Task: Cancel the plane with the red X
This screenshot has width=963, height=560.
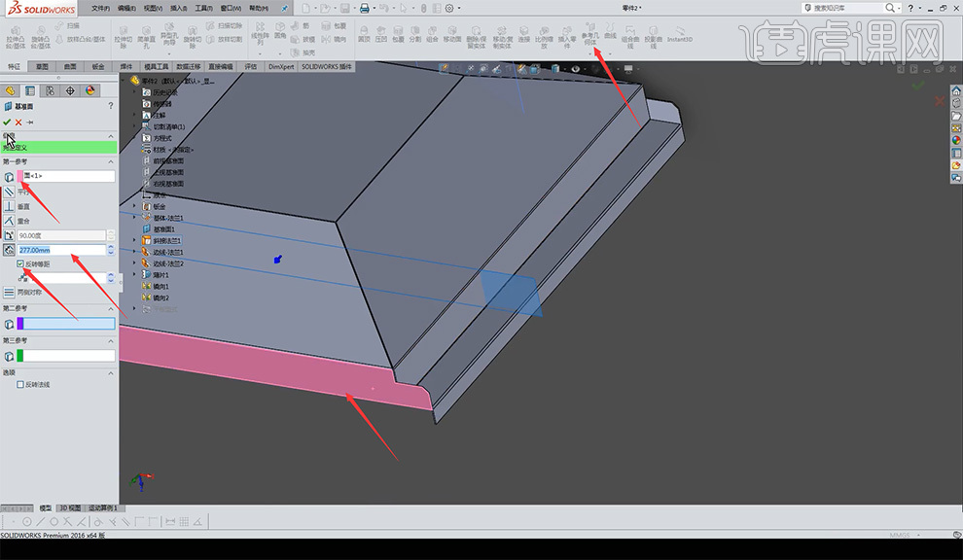Action: click(x=18, y=122)
